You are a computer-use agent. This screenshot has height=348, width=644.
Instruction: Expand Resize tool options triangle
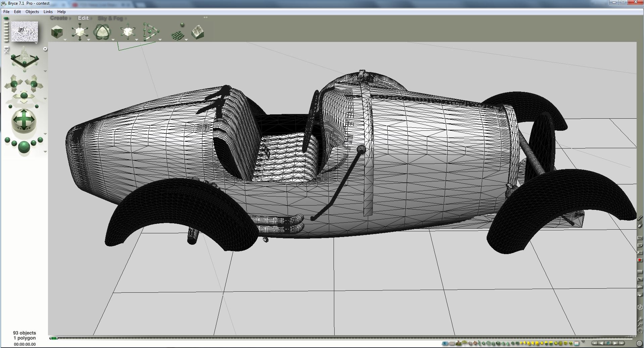[89, 40]
